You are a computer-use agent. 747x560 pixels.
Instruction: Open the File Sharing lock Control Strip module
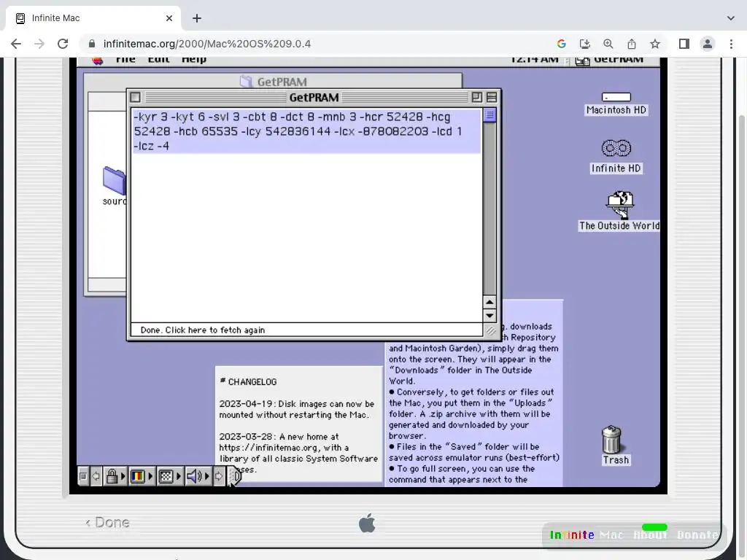click(x=115, y=475)
